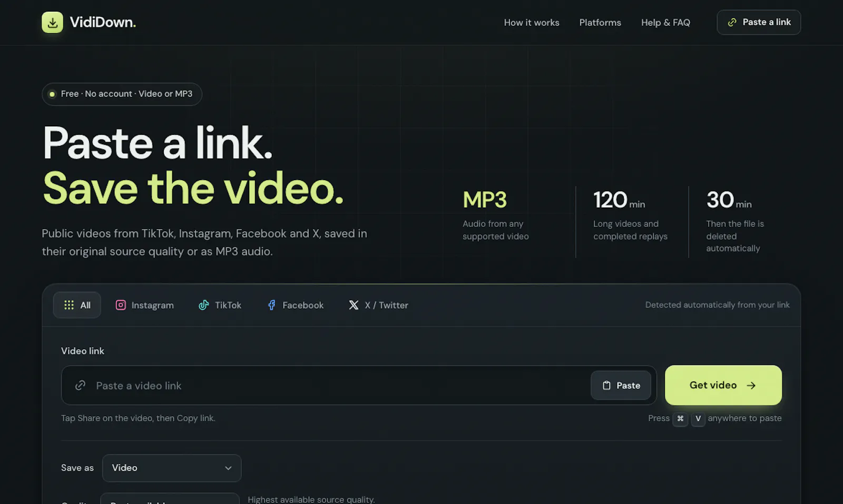Click the 30 min stat heading
Image resolution: width=843 pixels, height=504 pixels.
(729, 200)
